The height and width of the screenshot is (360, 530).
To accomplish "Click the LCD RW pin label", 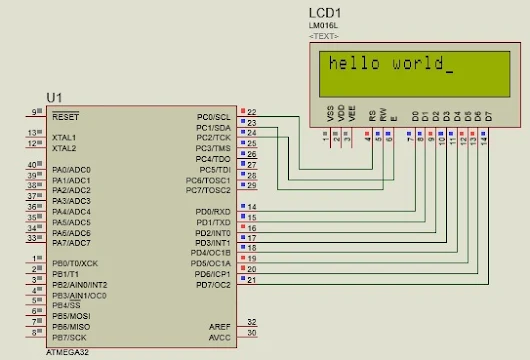I will pyautogui.click(x=383, y=115).
